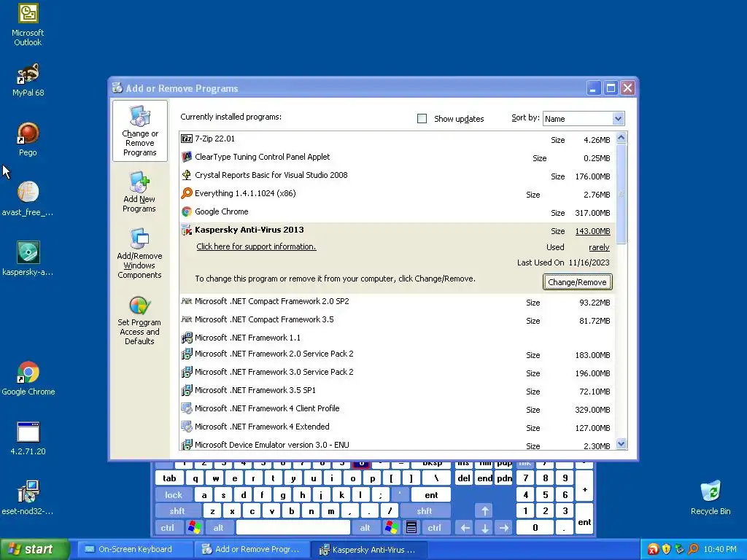Select Microsoft .NET Compact Framework 3.5 entry

[398, 320]
